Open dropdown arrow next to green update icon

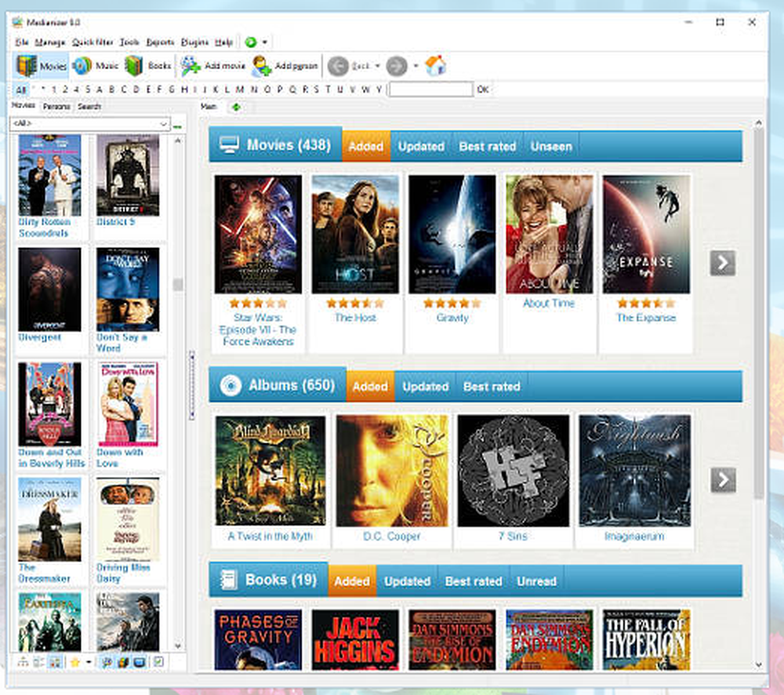264,42
